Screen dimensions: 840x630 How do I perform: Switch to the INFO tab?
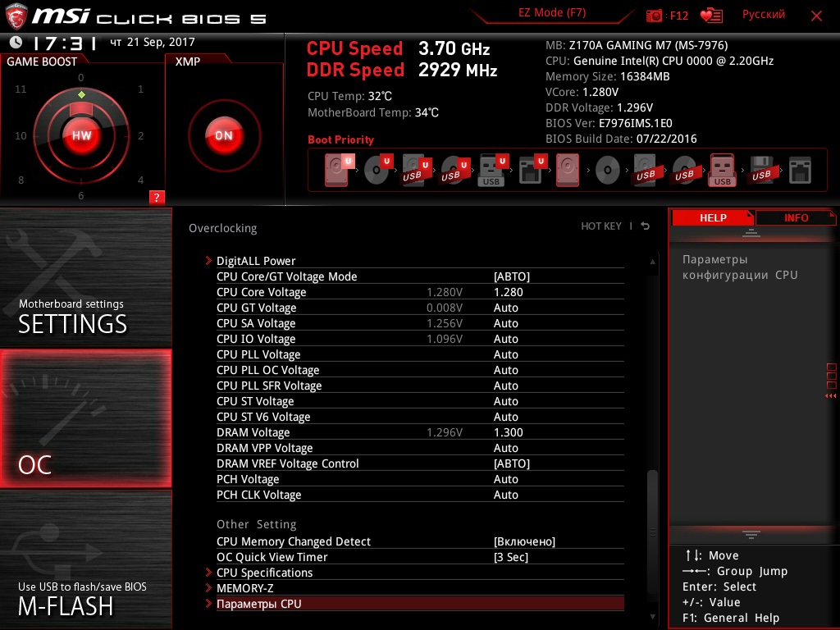click(x=796, y=218)
